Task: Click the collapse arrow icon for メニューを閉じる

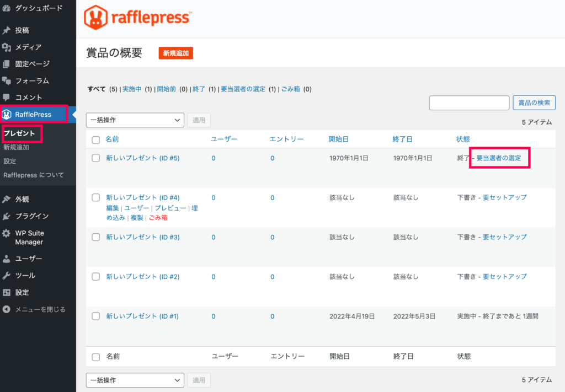Action: click(x=6, y=309)
